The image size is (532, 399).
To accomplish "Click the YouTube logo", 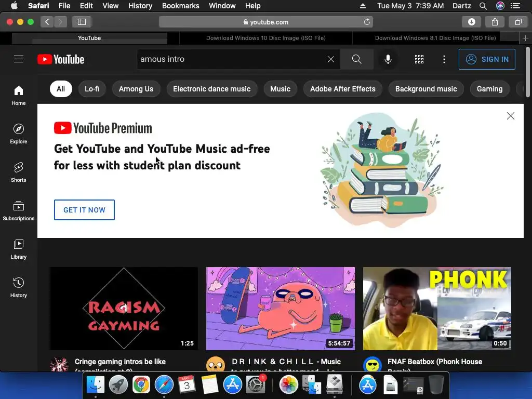I will [61, 59].
